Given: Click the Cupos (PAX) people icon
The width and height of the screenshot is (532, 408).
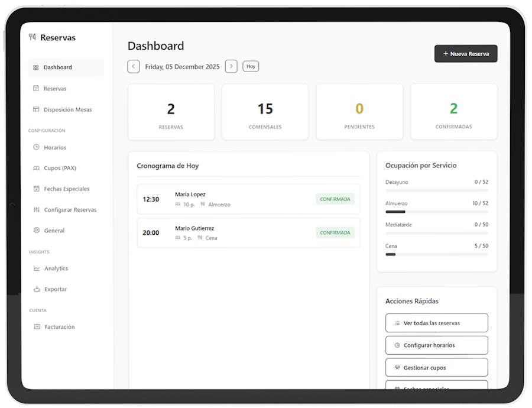Looking at the screenshot, I should click(x=36, y=169).
